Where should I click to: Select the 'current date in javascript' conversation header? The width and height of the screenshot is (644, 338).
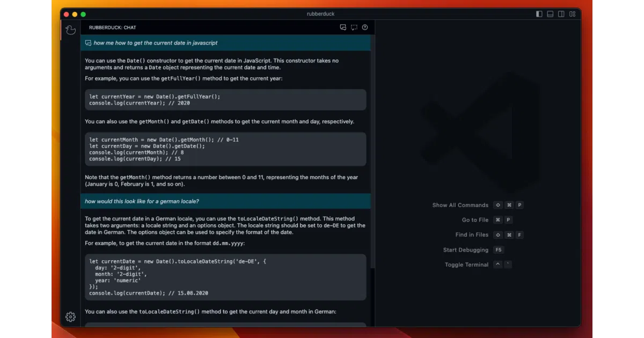225,43
